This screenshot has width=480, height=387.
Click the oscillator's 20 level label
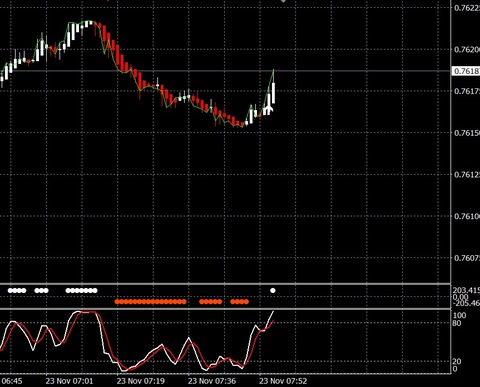click(457, 361)
